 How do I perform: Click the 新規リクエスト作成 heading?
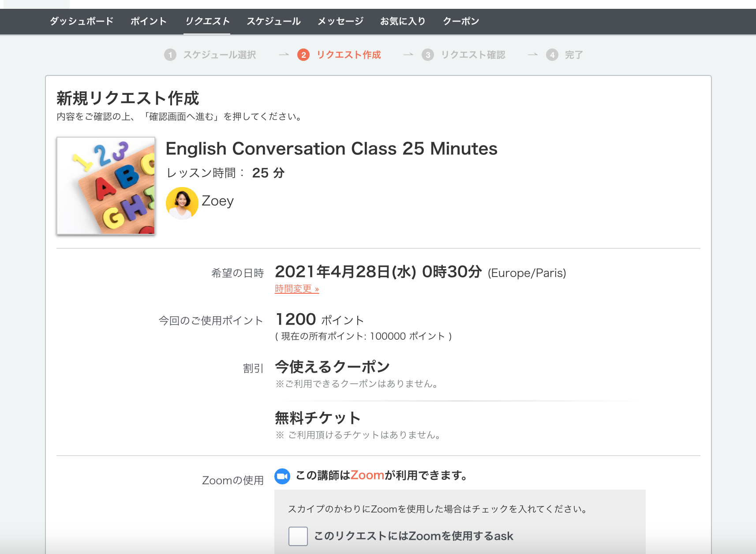[x=128, y=98]
